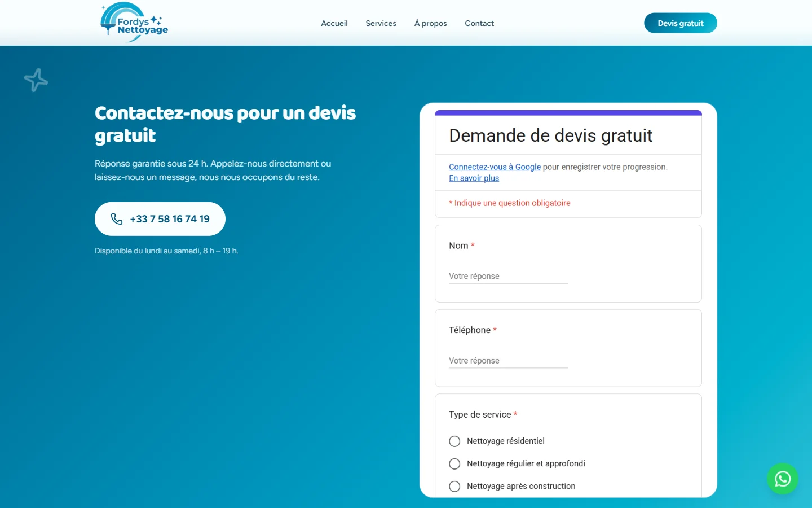Focus the Téléphone answer field
This screenshot has height=508, width=812.
[x=509, y=361]
